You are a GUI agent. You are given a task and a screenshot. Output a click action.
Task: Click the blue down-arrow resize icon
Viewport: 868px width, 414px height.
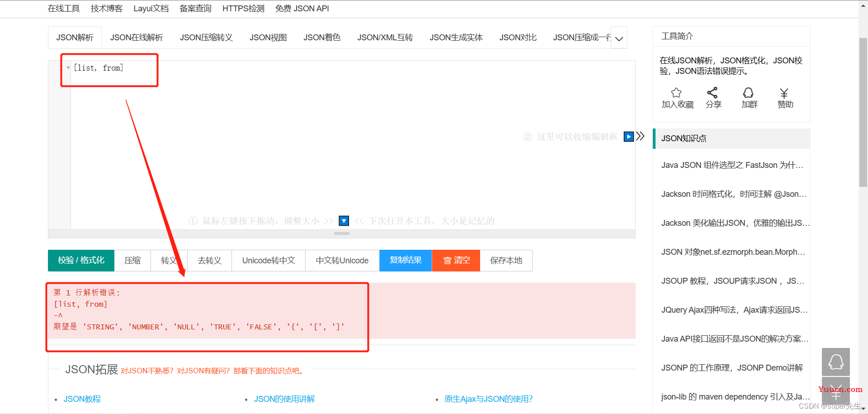pyautogui.click(x=344, y=221)
